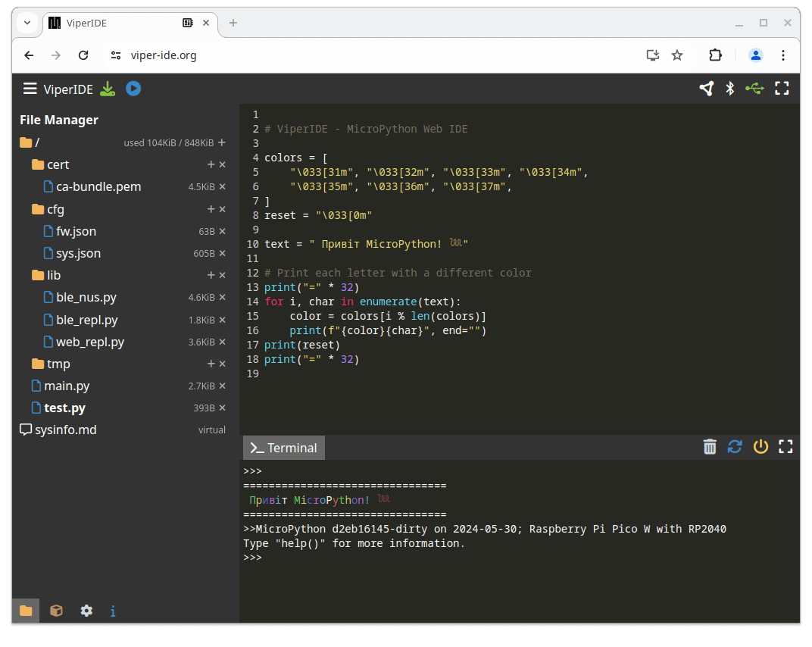Screen dimensions: 812x647
Task: Open the File Manager sidebar tab
Action: pos(26,611)
